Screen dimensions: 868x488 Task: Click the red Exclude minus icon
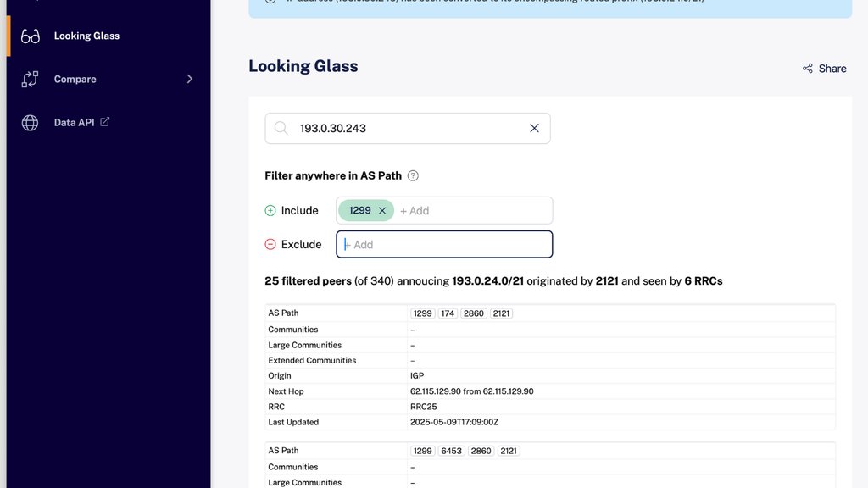(270, 245)
